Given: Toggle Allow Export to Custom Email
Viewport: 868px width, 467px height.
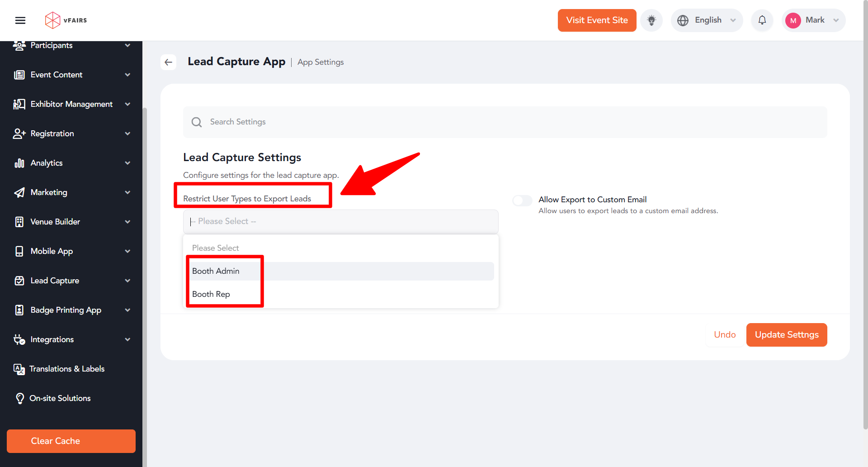Looking at the screenshot, I should point(522,200).
